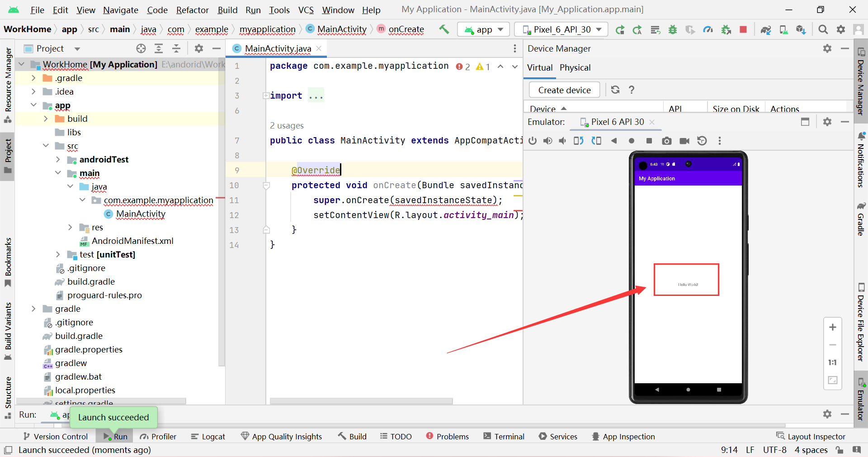The width and height of the screenshot is (868, 457).
Task: Click Sync Project with Gradle Files icon
Action: tap(765, 29)
